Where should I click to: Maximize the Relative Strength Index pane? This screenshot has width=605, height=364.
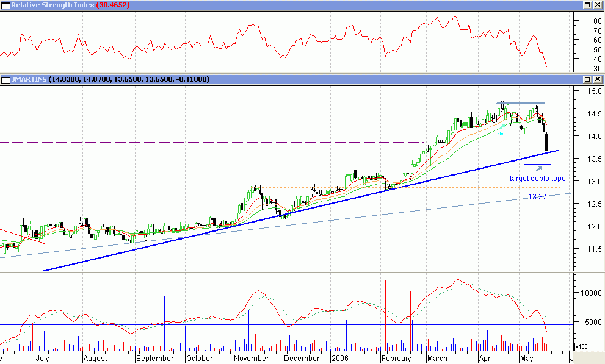click(x=587, y=5)
